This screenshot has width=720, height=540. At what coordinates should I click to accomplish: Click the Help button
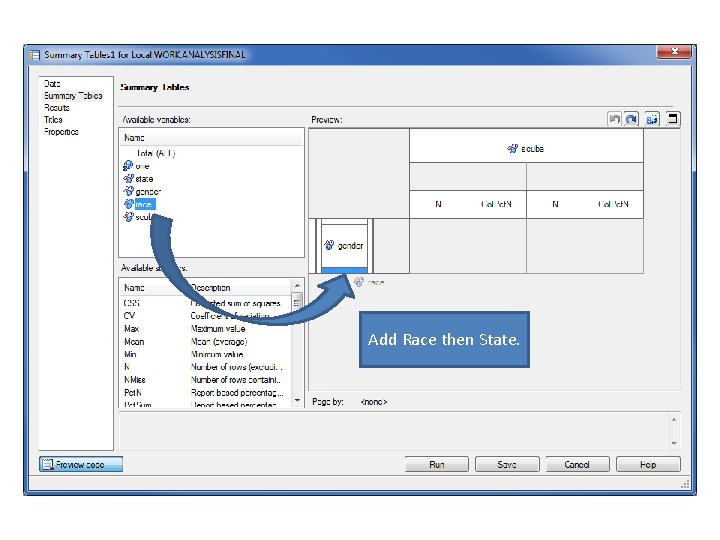pos(648,464)
